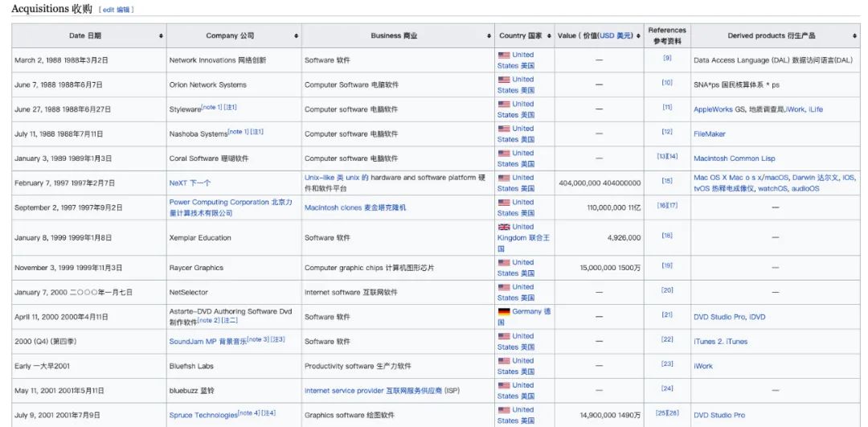
Task: Open United States link in Raycer Graphics row
Action: (x=516, y=268)
